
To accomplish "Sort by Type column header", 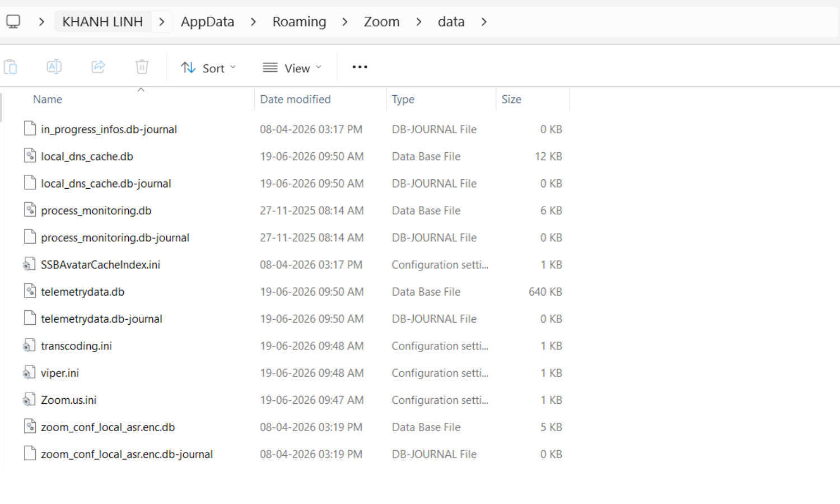I will point(403,100).
